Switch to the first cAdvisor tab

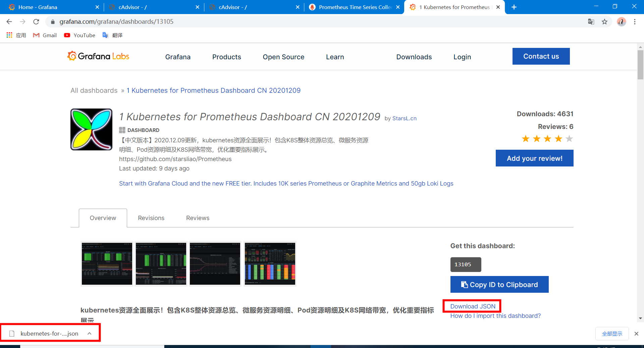pos(154,7)
